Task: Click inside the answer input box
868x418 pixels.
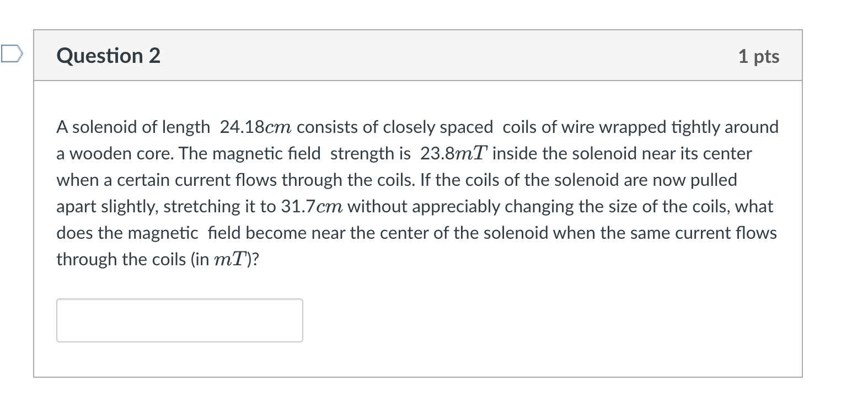Action: (x=180, y=320)
